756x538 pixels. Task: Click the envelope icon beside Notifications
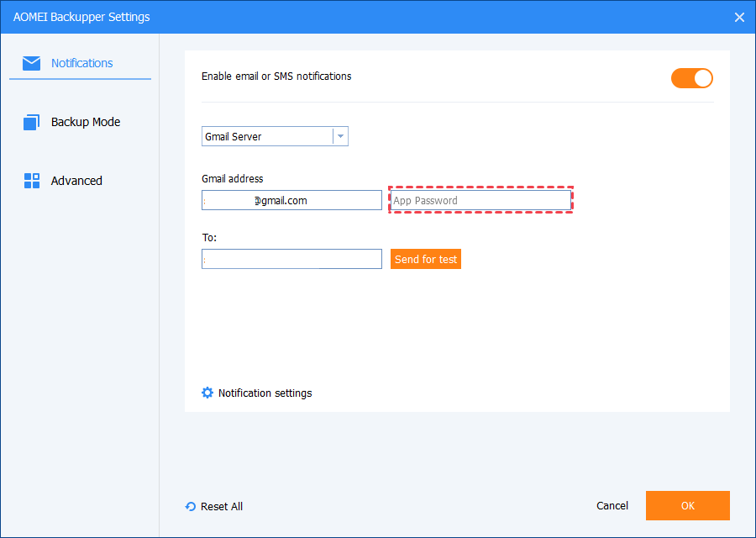32,63
